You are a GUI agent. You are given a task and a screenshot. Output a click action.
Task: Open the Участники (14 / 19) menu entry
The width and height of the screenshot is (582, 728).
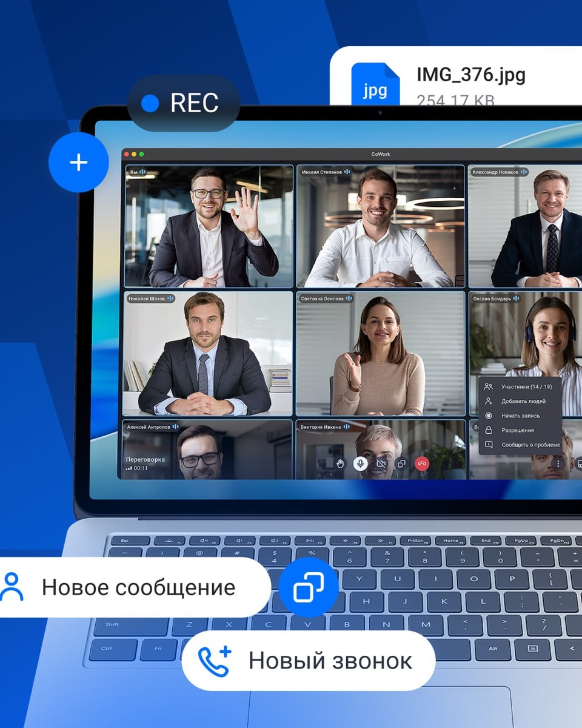pyautogui.click(x=520, y=386)
